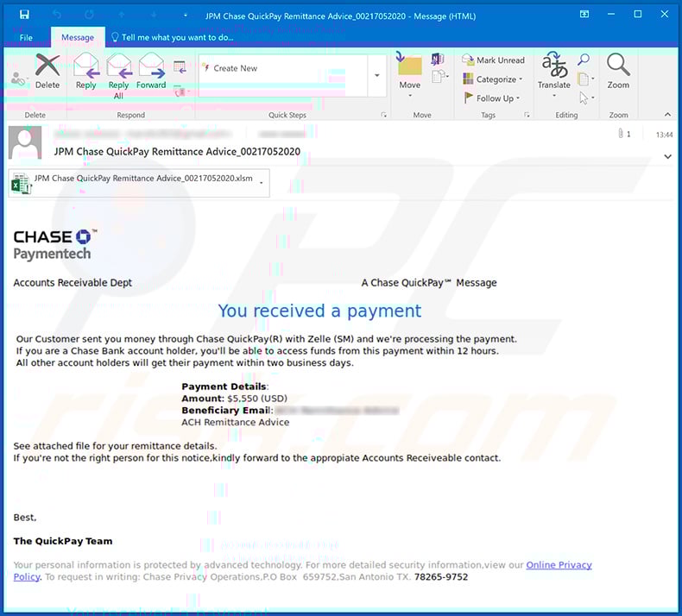Collapse the ribbon with the arrow

click(x=667, y=115)
